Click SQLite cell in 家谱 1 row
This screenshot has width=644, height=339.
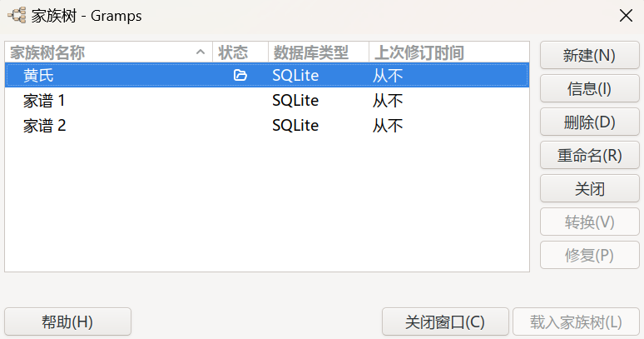(295, 101)
